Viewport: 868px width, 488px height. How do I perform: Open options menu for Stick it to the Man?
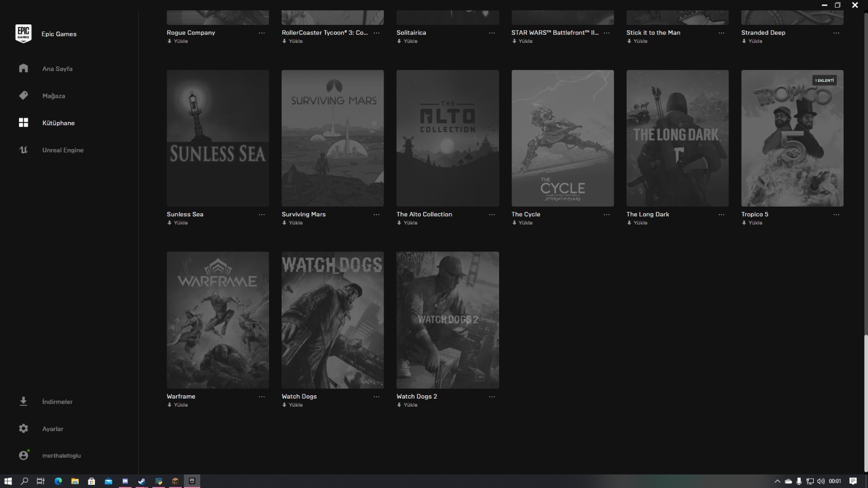tap(722, 33)
